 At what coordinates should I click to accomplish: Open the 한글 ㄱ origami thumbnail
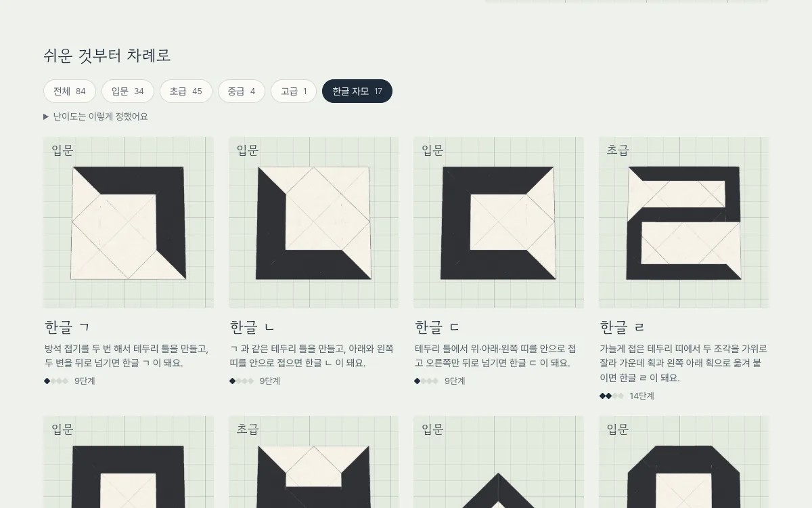pos(129,223)
